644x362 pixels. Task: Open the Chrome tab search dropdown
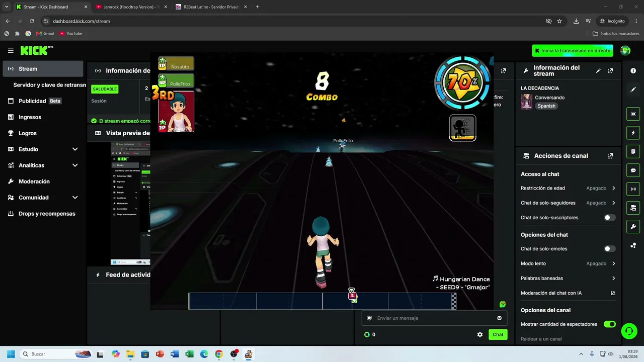click(7, 7)
